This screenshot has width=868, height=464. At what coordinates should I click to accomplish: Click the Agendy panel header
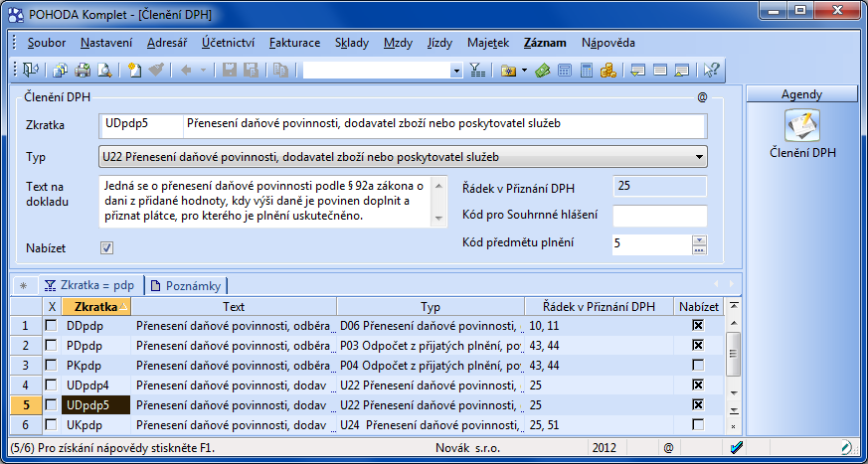[801, 94]
